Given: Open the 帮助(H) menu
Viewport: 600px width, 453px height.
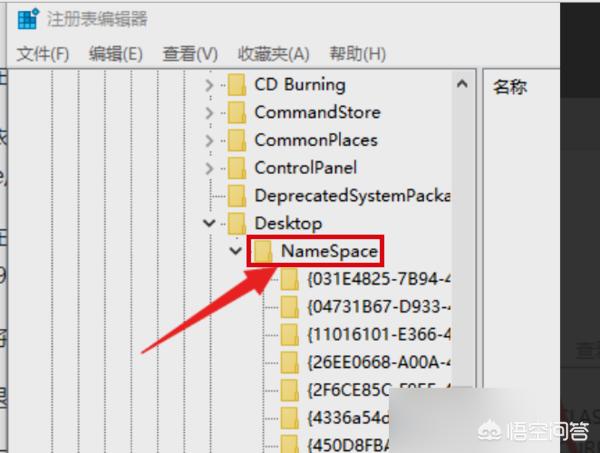Looking at the screenshot, I should 357,53.
